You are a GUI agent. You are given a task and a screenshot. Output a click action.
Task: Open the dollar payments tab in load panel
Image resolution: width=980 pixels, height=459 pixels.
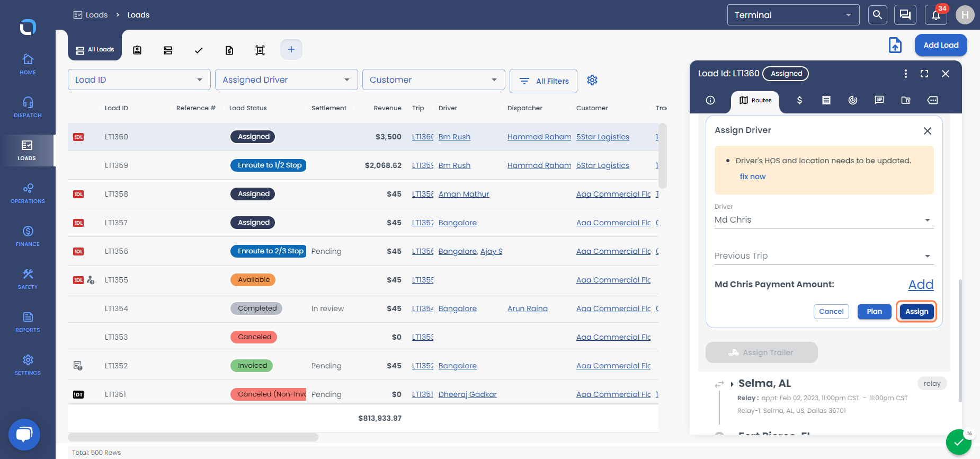[800, 100]
